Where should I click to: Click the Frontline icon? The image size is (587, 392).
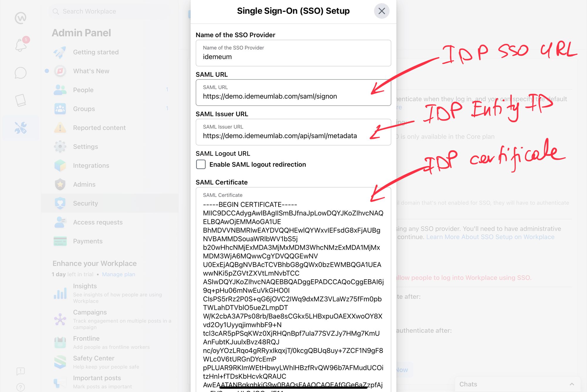60,342
